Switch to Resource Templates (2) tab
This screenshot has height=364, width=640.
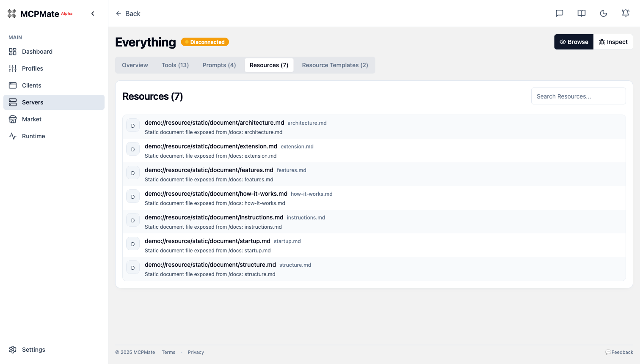[x=335, y=65]
